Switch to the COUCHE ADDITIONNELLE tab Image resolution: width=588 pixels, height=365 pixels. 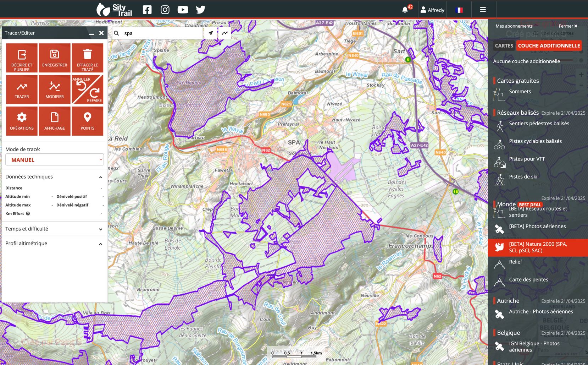point(549,45)
